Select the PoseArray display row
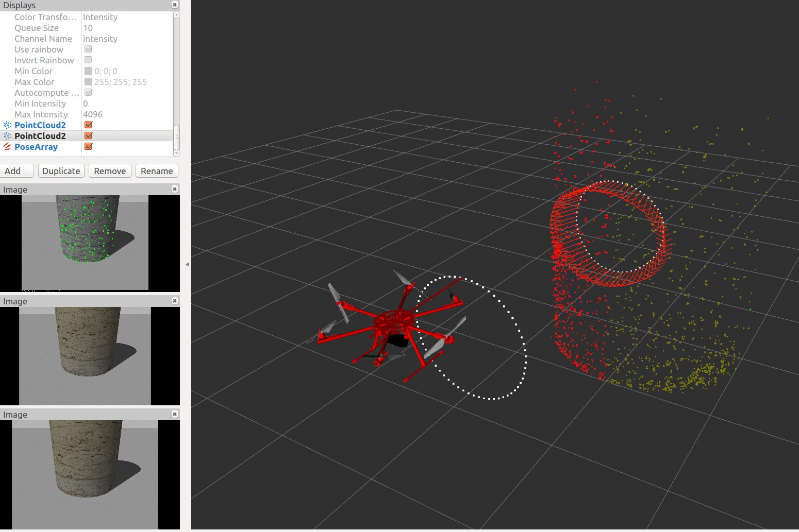Image resolution: width=799 pixels, height=532 pixels. click(87, 147)
